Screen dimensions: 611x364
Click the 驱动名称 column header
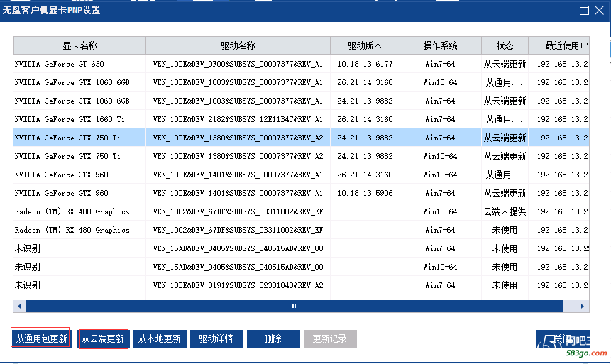(238, 45)
